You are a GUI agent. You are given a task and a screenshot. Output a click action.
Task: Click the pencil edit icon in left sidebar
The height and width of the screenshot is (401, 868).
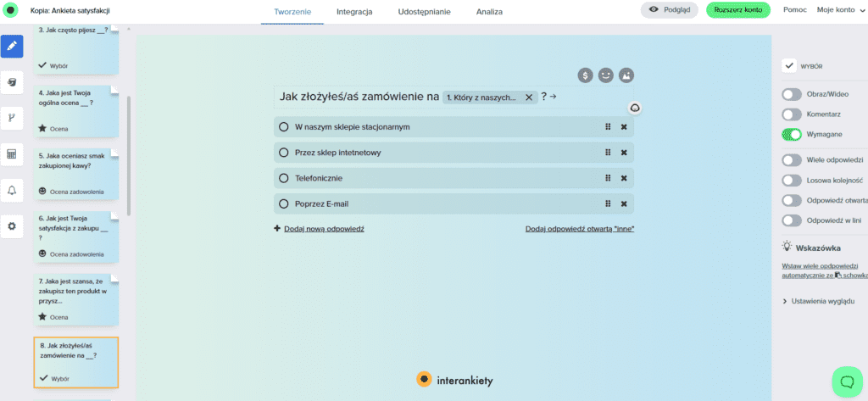click(x=12, y=46)
